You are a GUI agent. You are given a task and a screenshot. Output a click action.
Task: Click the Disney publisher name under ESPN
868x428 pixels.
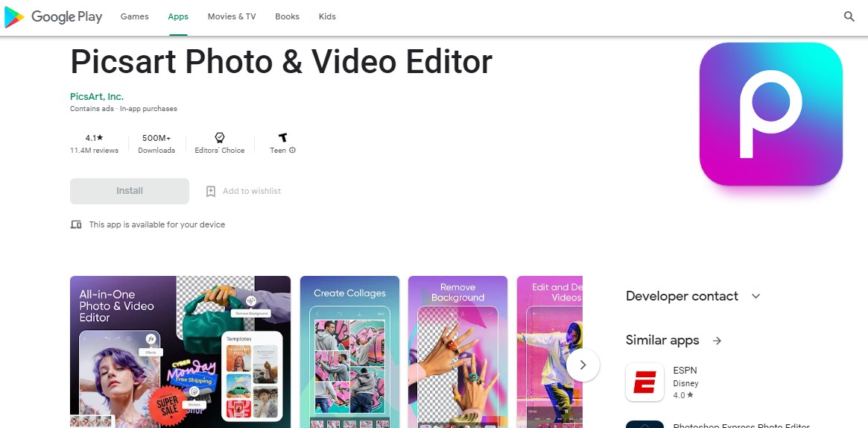click(x=686, y=384)
